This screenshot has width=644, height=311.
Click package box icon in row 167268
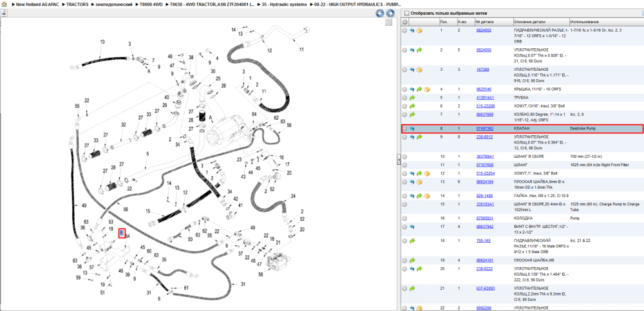[x=419, y=70]
